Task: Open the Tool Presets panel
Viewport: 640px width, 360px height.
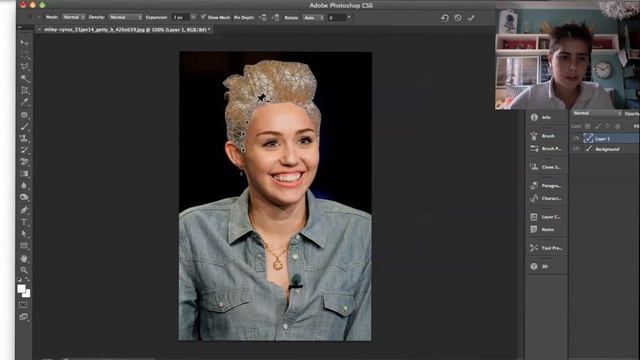Action: click(546, 248)
